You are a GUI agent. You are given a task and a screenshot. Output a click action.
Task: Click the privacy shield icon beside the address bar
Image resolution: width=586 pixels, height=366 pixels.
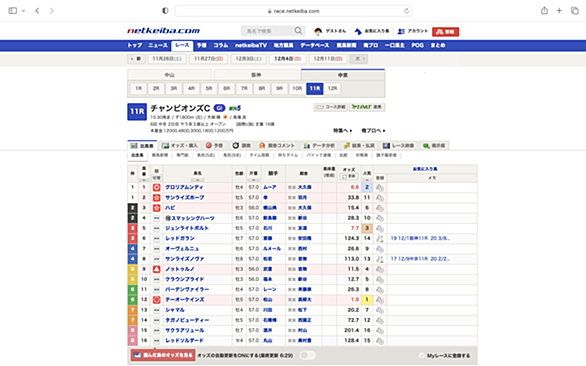point(165,10)
